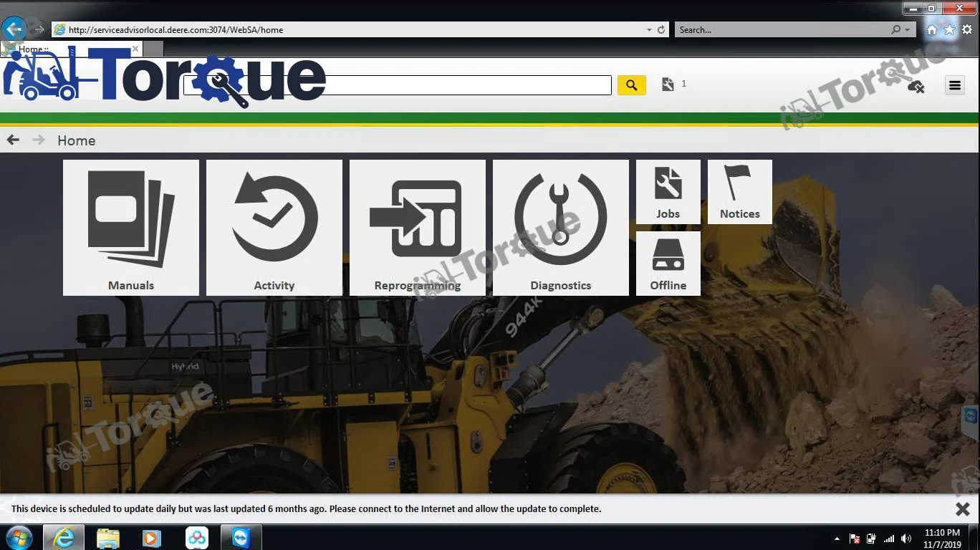This screenshot has width=980, height=550.
Task: Open the Windows Start menu
Action: pyautogui.click(x=19, y=537)
